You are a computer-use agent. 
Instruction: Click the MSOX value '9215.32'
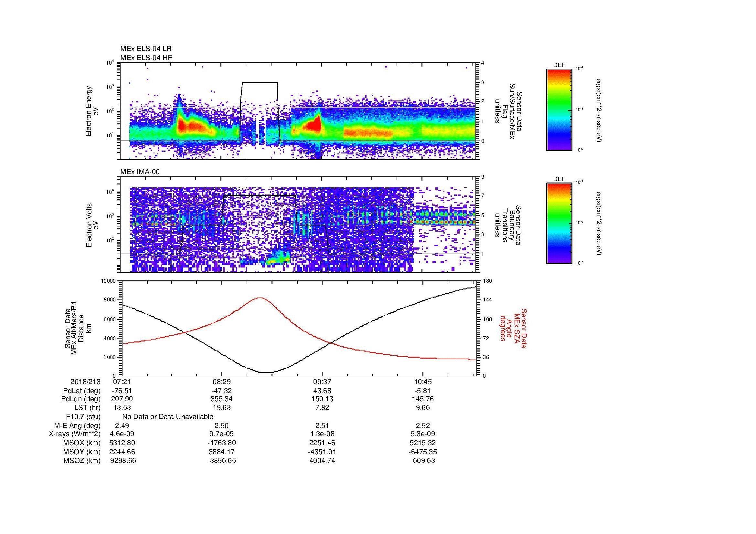point(423,443)
